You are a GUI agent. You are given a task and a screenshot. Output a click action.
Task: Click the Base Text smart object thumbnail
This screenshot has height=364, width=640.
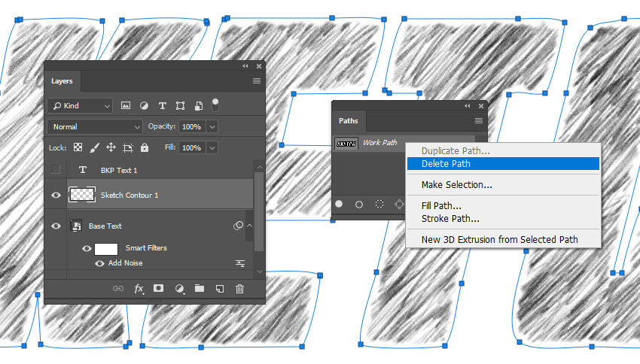pyautogui.click(x=76, y=226)
